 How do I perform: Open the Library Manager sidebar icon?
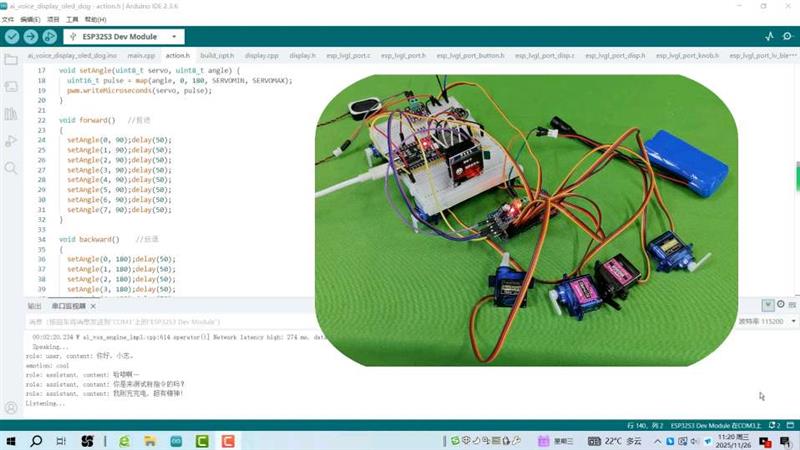coord(11,114)
